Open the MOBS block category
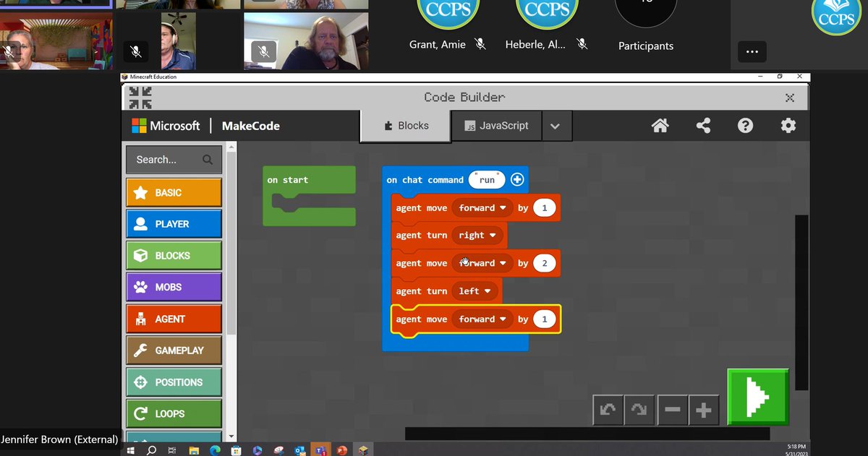The width and height of the screenshot is (868, 456). click(x=174, y=287)
